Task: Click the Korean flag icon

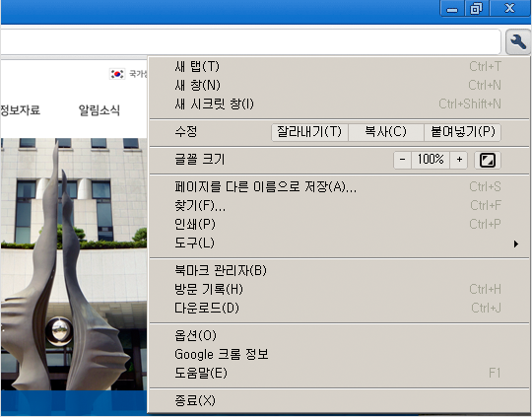Action: point(117,74)
